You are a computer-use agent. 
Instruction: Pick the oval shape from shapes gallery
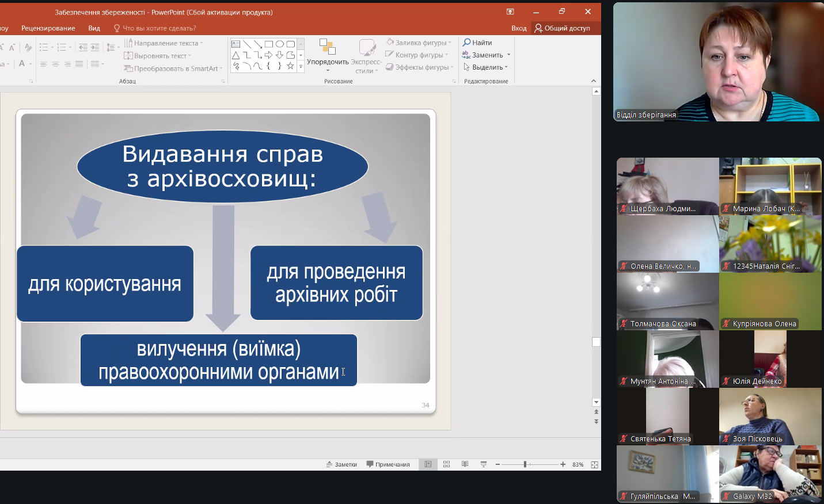[x=279, y=44]
